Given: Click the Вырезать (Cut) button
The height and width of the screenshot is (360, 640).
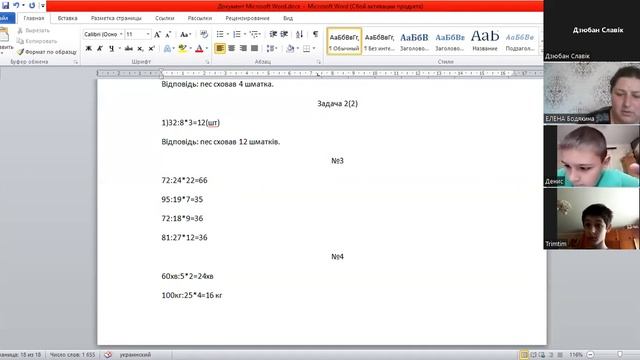Looking at the screenshot, I should (33, 31).
